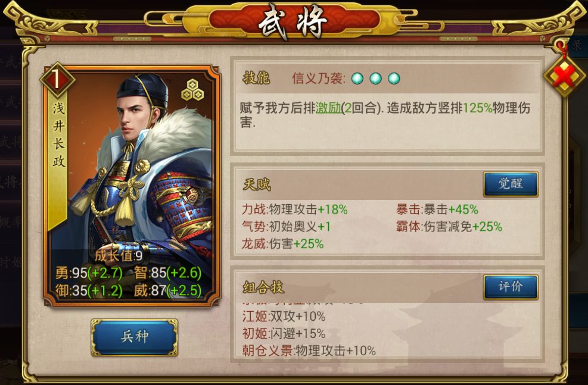Select the third skill level orb
This screenshot has width=588, height=385.
coord(394,79)
